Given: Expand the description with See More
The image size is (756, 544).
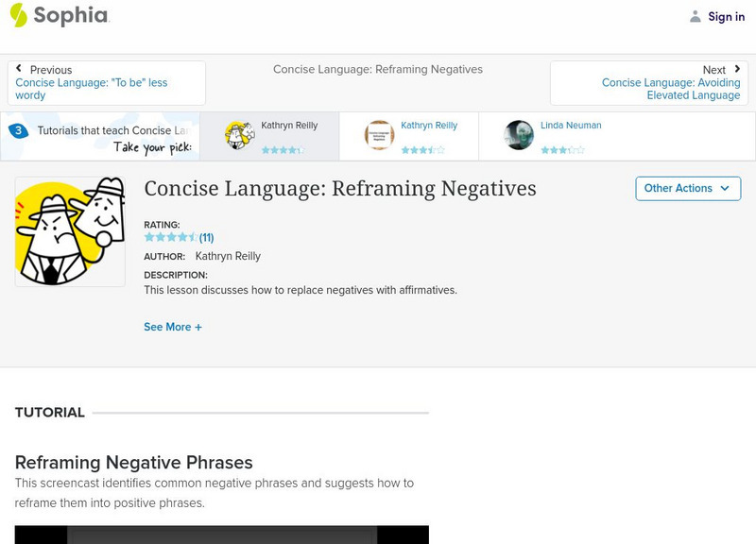Looking at the screenshot, I should pyautogui.click(x=173, y=326).
